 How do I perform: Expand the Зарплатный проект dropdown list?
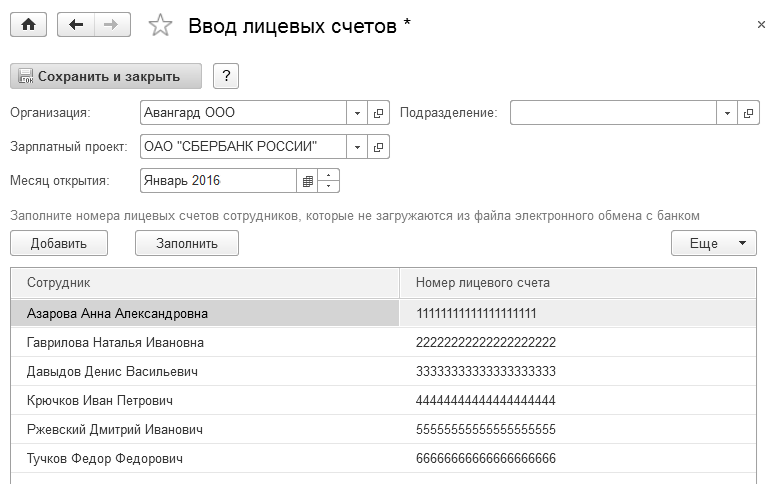click(358, 147)
